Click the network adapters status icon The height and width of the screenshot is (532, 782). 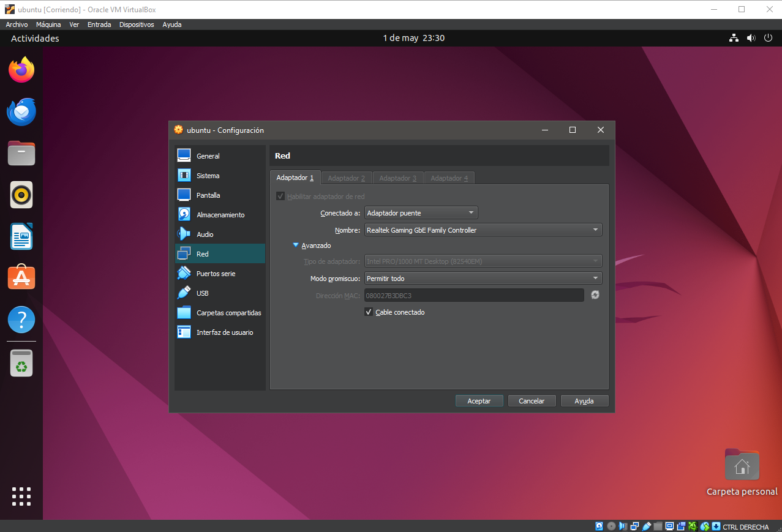[634, 526]
